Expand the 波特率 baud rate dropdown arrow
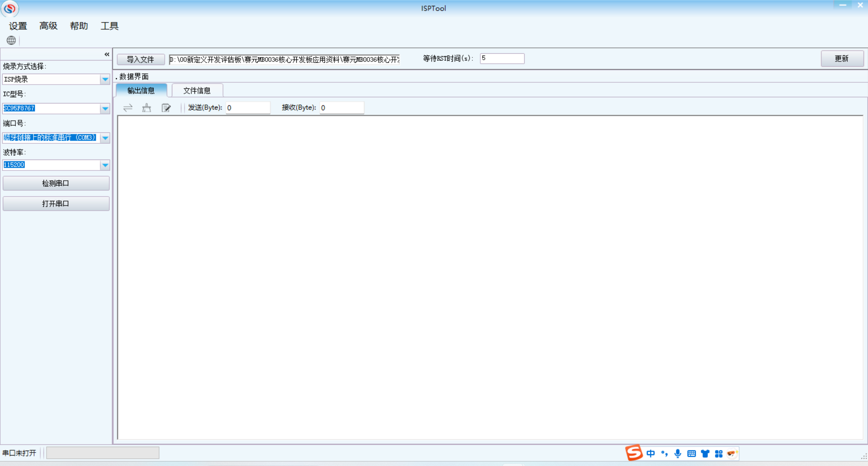Screen dimensions: 868x466 pyautogui.click(x=105, y=165)
